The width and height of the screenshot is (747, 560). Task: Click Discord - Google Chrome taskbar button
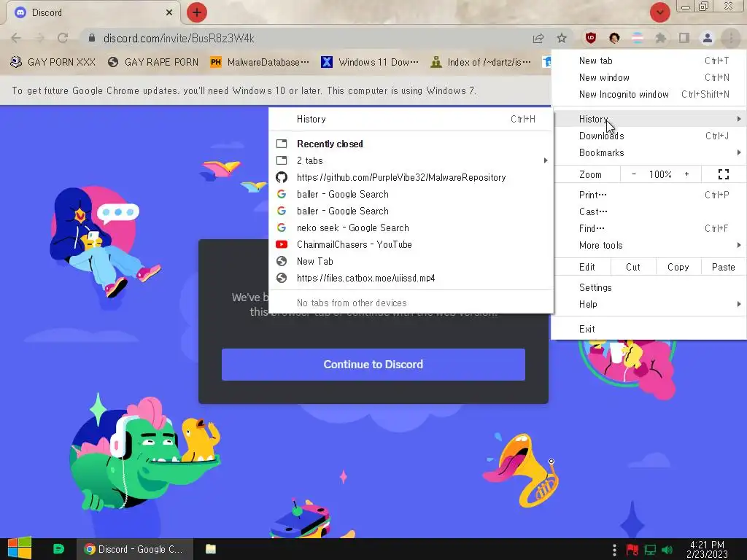(x=135, y=549)
